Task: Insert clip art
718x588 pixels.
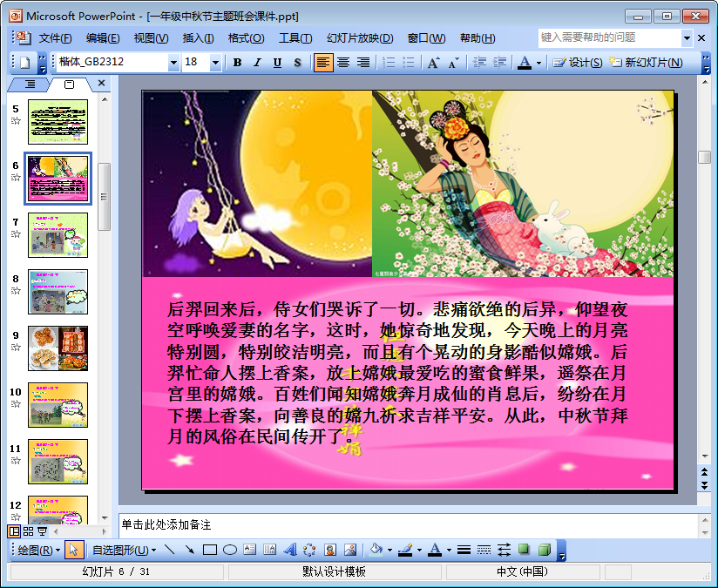Action: click(330, 550)
